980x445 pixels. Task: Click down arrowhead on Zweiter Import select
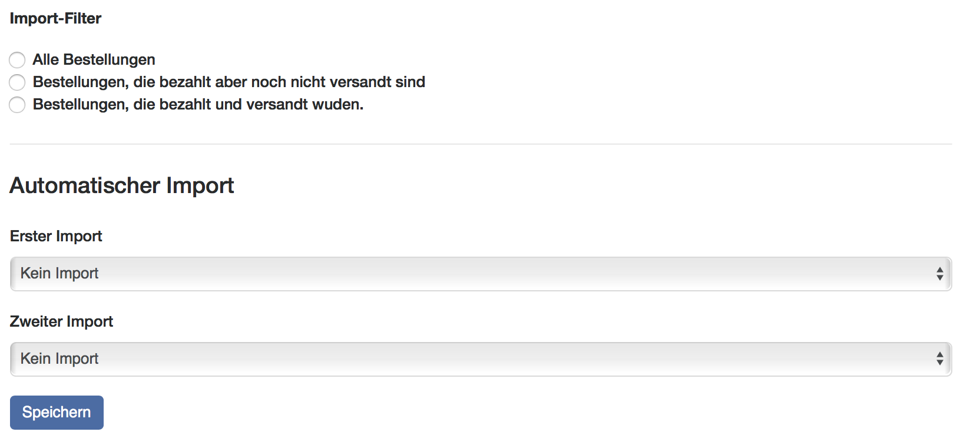coord(939,363)
